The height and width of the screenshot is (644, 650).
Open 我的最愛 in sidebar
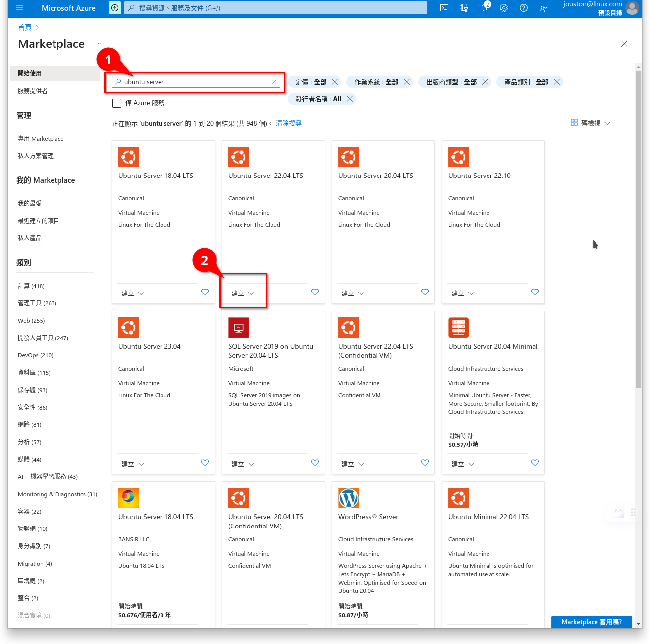[x=30, y=203]
